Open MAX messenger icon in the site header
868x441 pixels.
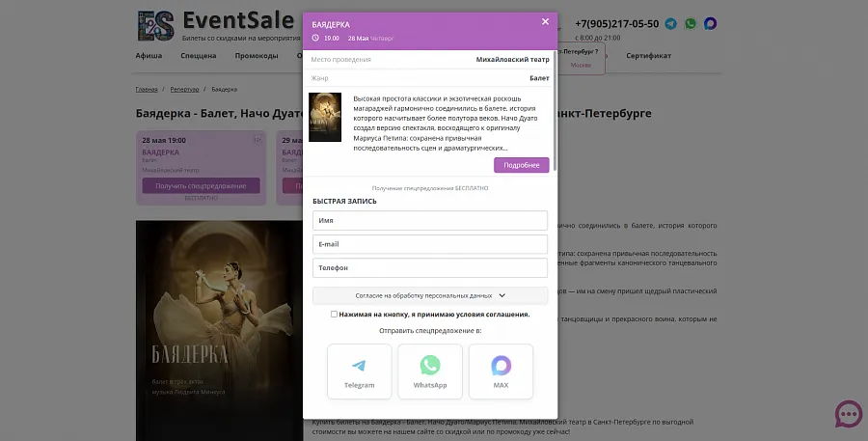pos(710,24)
